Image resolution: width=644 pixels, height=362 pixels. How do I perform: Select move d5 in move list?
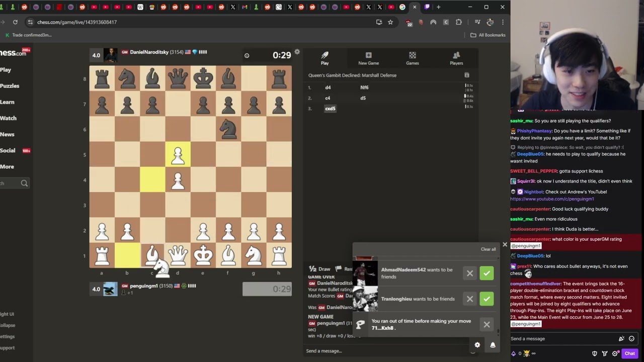click(x=363, y=98)
